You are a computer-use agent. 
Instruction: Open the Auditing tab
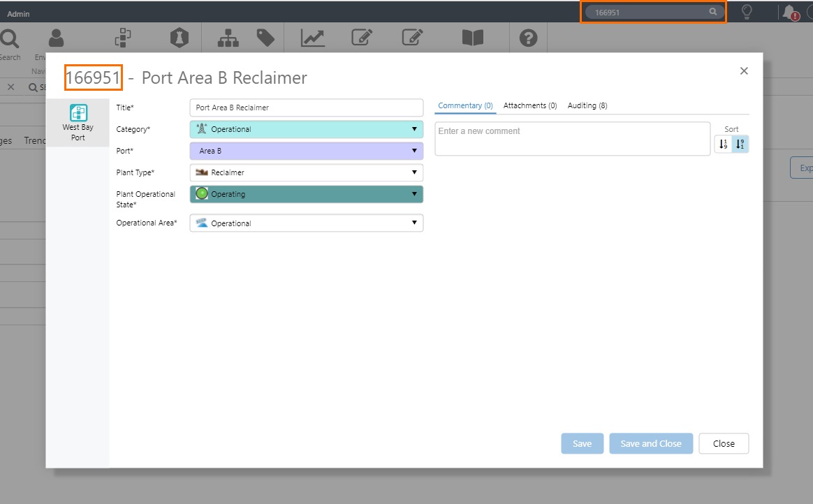(587, 105)
